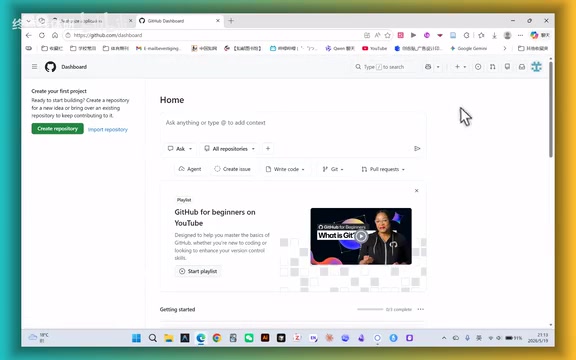Viewport: 576px width, 360px height.
Task: Open browser settings and more menu
Action: [520, 35]
